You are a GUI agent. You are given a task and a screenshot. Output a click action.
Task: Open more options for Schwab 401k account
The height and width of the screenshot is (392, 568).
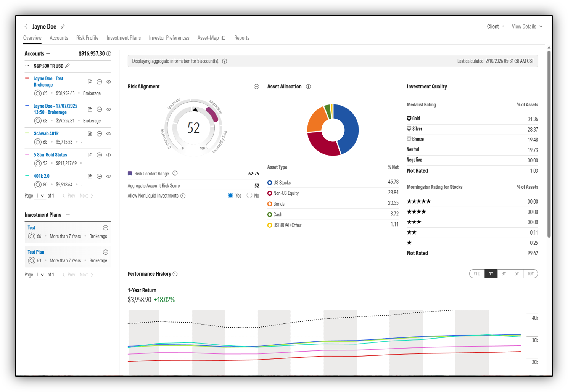pyautogui.click(x=100, y=134)
